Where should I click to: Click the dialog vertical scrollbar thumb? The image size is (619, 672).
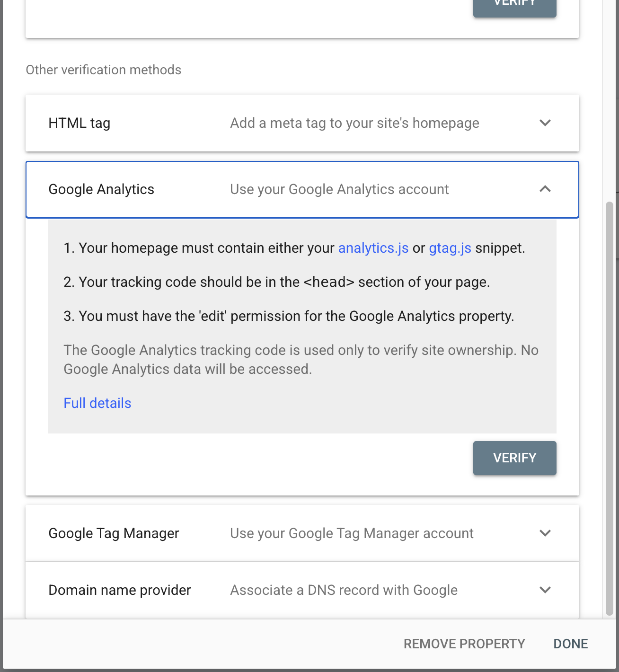pyautogui.click(x=610, y=409)
